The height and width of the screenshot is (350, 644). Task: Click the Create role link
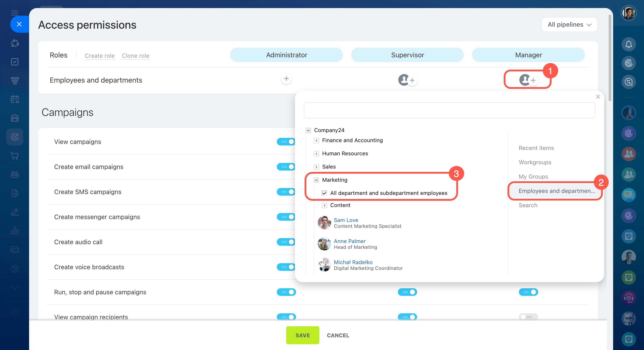coord(100,56)
